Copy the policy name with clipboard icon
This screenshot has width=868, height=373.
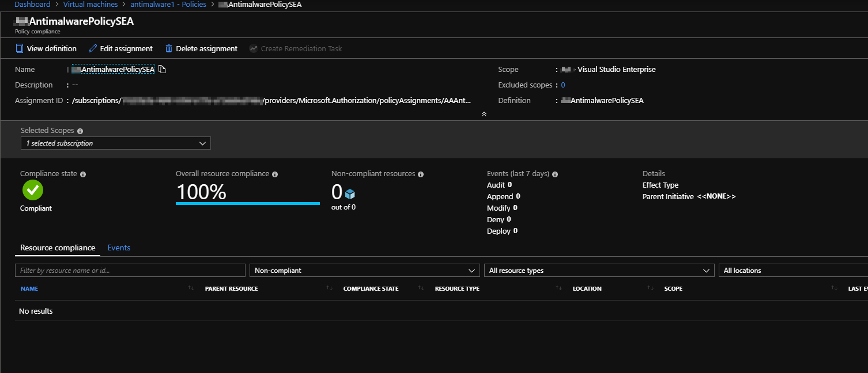tap(162, 70)
